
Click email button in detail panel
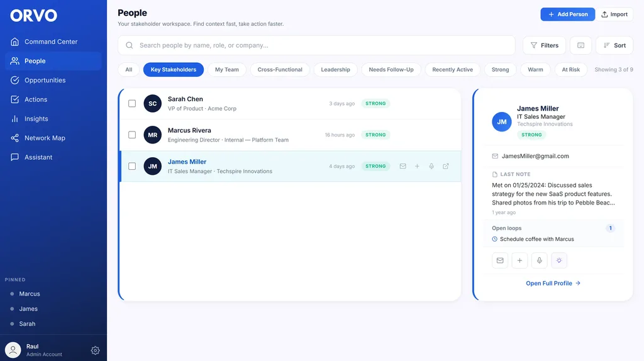point(500,260)
